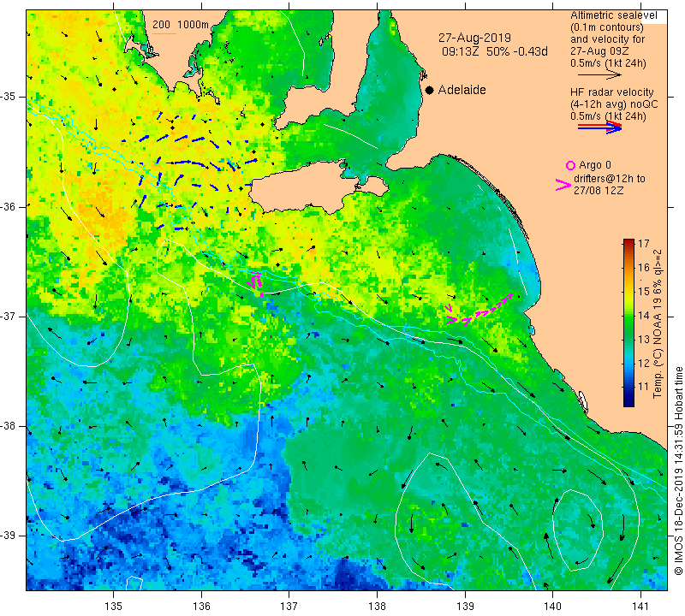Click the 137 longitude axis label
685x616 pixels.
pyautogui.click(x=289, y=607)
